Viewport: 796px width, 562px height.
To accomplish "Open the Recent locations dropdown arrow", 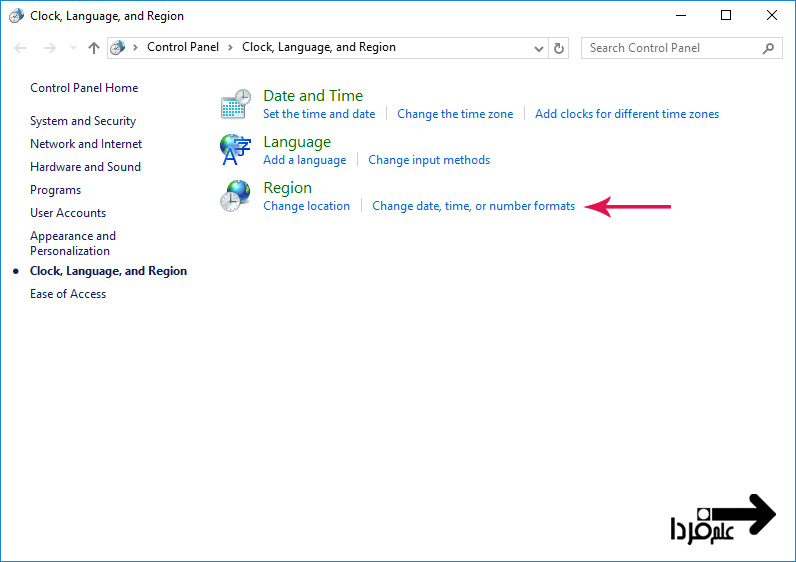I will 72,48.
